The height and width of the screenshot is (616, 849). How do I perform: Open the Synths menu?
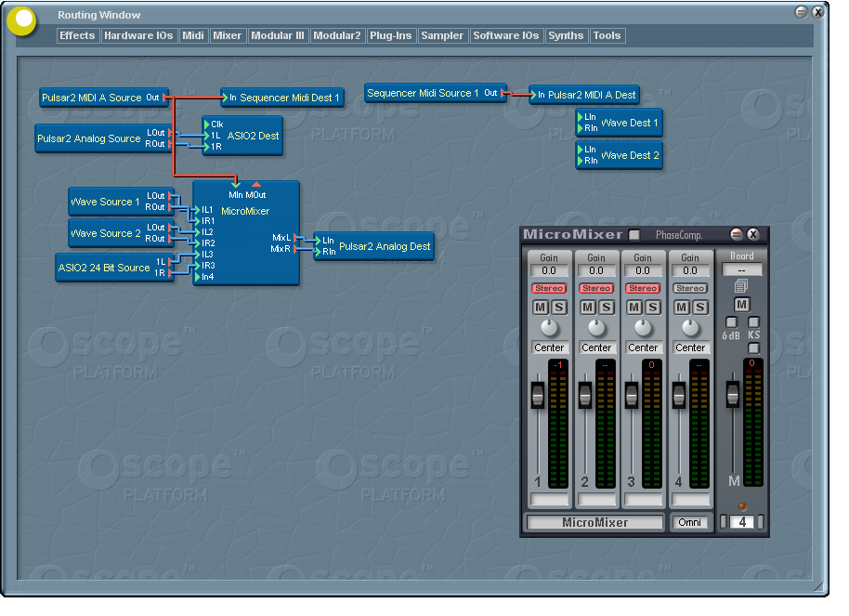pos(566,35)
